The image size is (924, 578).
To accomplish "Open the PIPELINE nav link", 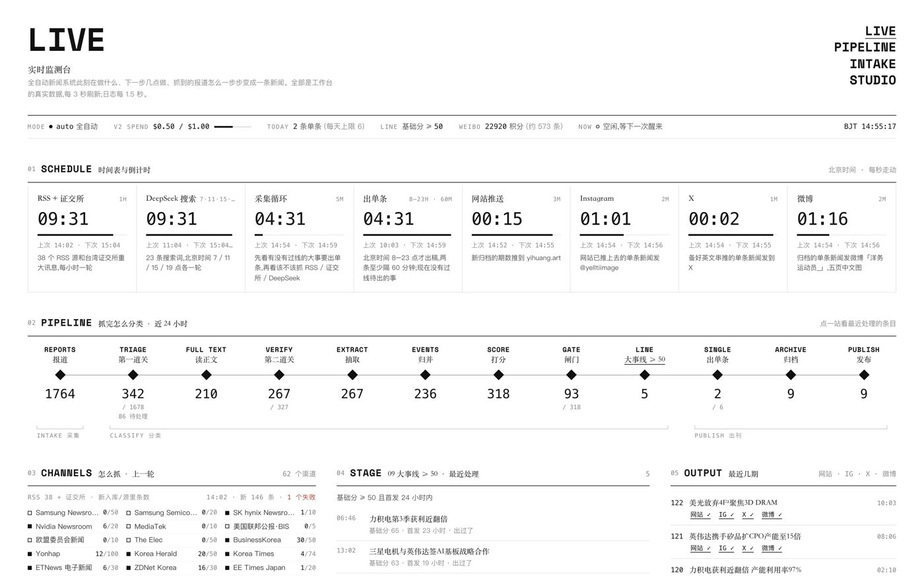I will tap(865, 48).
